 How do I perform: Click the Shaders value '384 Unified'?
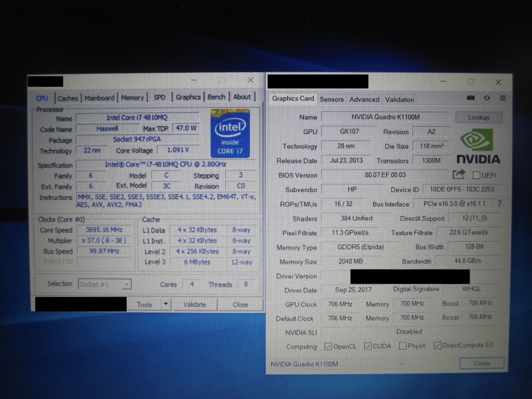point(356,218)
